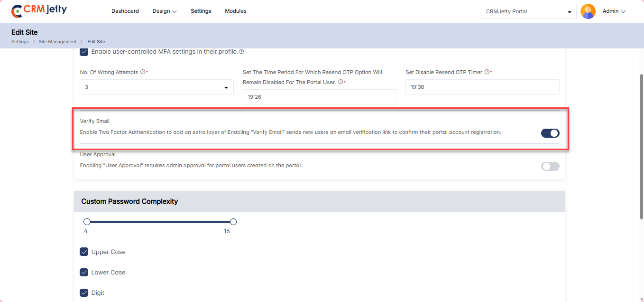Click the CRMJetty logo
Image resolution: width=644 pixels, height=302 pixels.
tap(39, 10)
